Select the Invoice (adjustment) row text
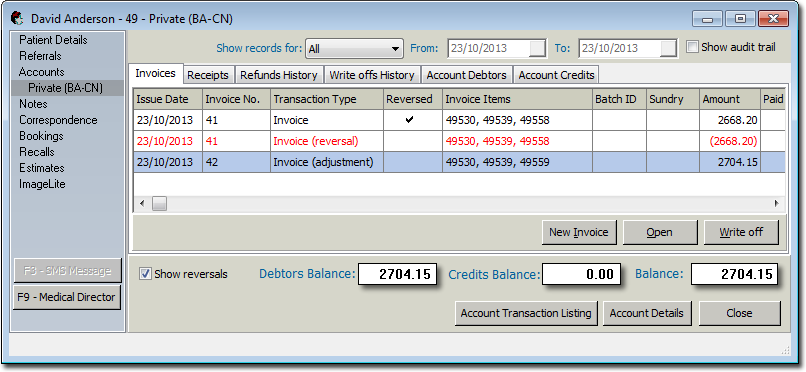This screenshot has width=806, height=372. (323, 162)
